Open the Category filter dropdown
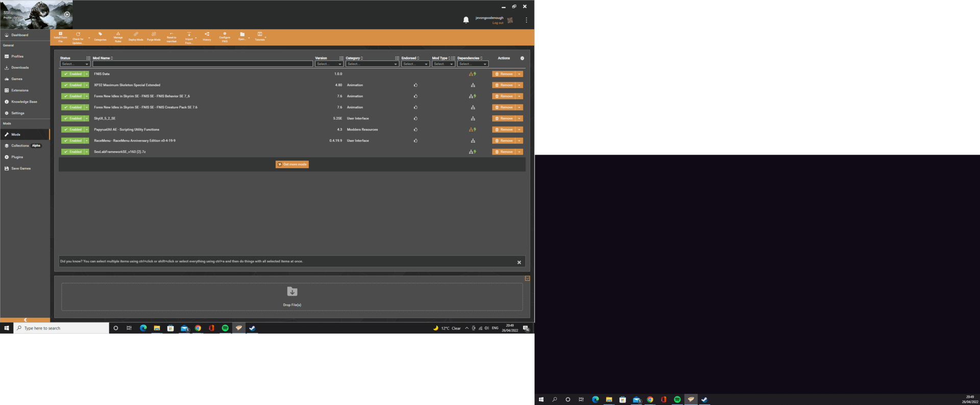The width and height of the screenshot is (980, 405). pyautogui.click(x=372, y=64)
